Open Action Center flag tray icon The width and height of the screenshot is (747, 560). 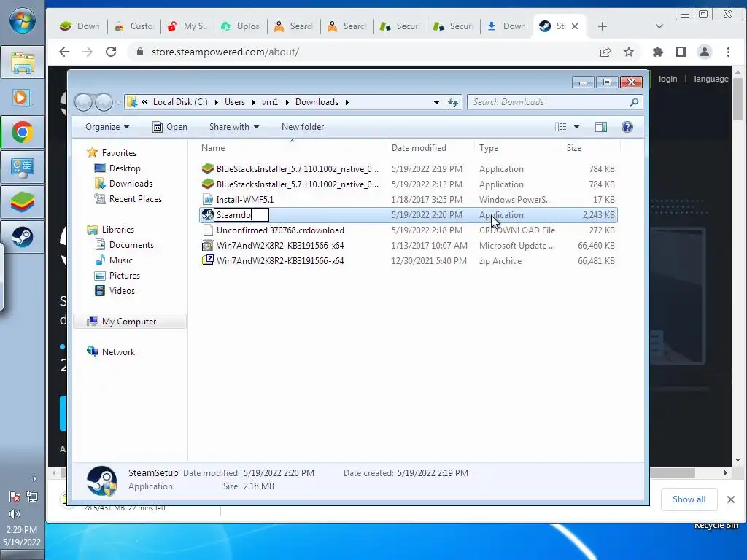pos(15,497)
